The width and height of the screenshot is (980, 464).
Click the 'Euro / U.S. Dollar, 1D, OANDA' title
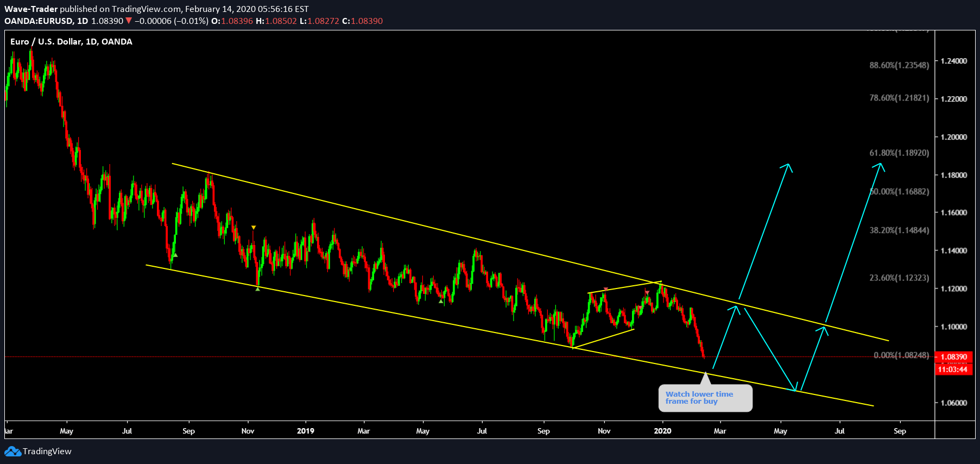point(71,41)
